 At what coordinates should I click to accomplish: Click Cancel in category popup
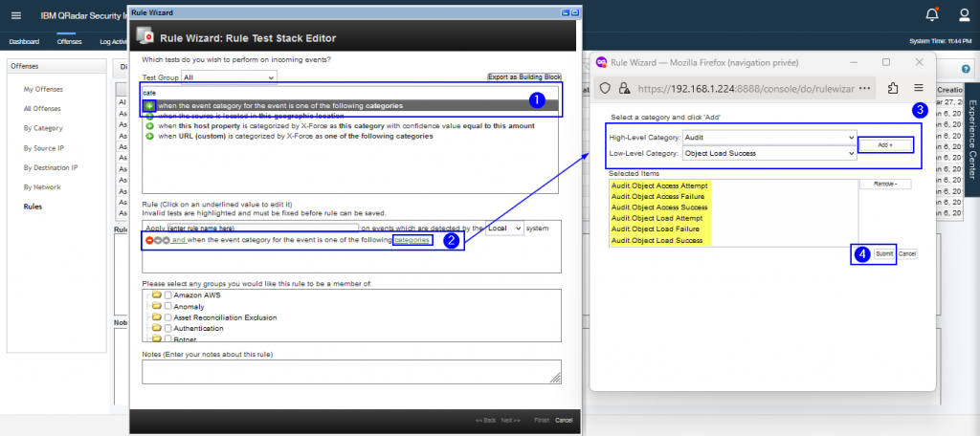coord(907,254)
